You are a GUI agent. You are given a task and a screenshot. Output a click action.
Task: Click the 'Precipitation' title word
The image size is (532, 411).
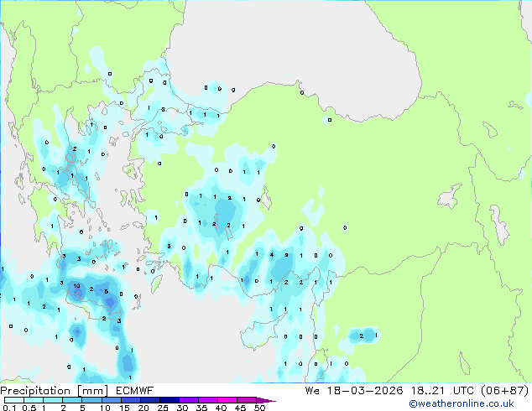pos(35,391)
